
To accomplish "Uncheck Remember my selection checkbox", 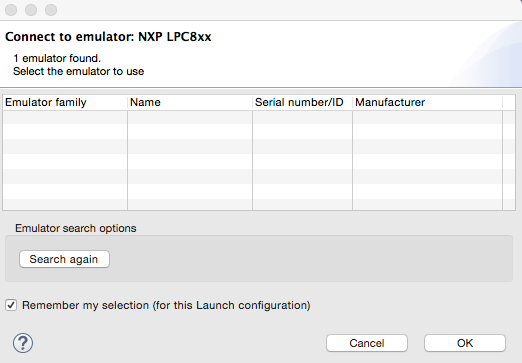I will pos(11,305).
